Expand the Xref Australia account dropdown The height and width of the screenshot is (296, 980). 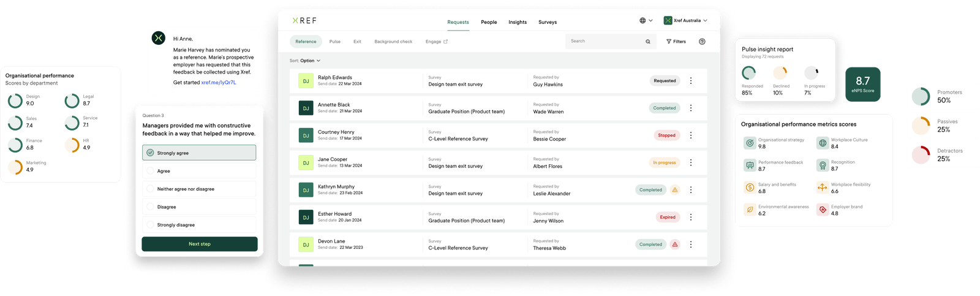tap(685, 20)
